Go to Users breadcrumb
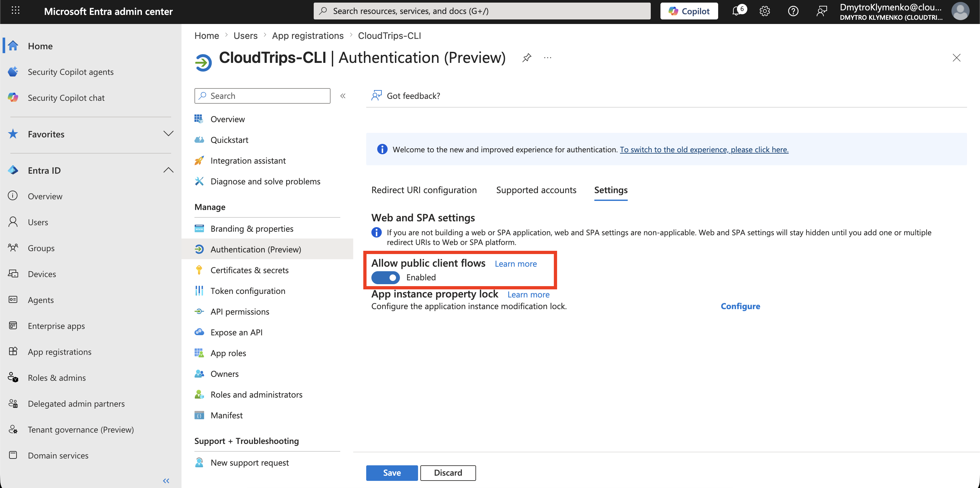The image size is (980, 488). pos(245,35)
